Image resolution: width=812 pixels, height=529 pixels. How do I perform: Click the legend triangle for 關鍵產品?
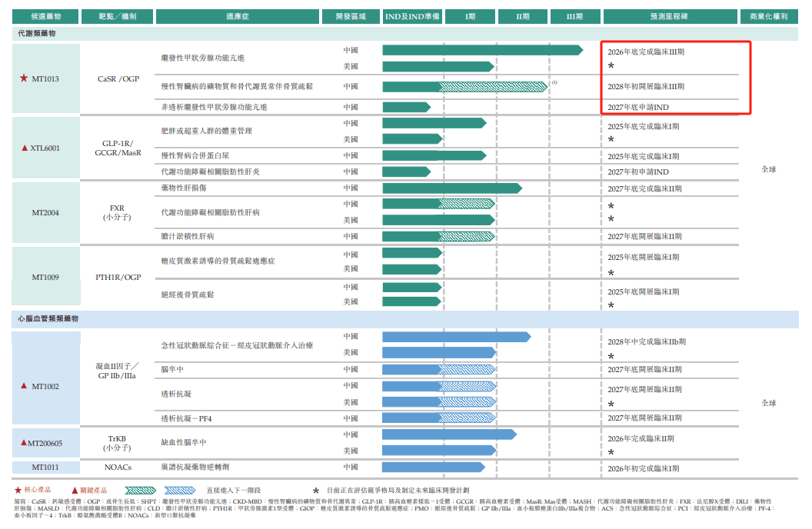click(75, 490)
